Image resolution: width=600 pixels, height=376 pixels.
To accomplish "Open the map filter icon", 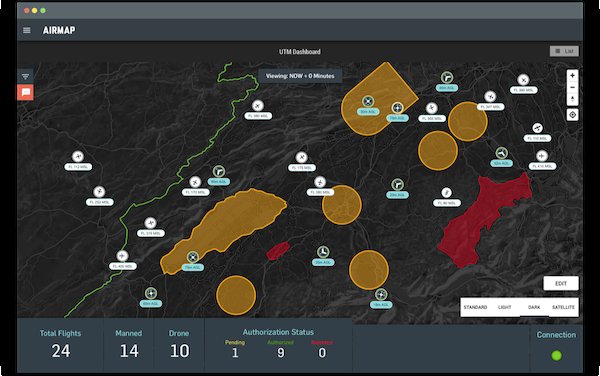I will click(x=25, y=77).
